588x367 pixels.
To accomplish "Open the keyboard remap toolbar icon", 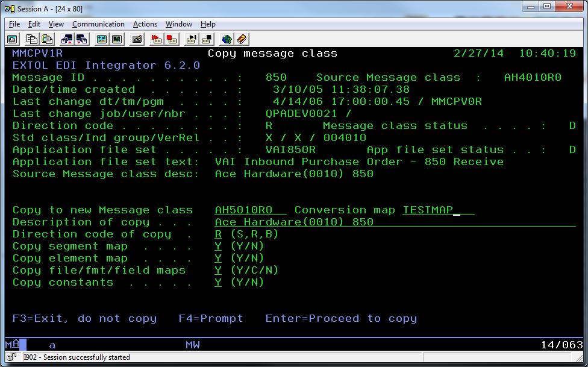I will coord(137,39).
